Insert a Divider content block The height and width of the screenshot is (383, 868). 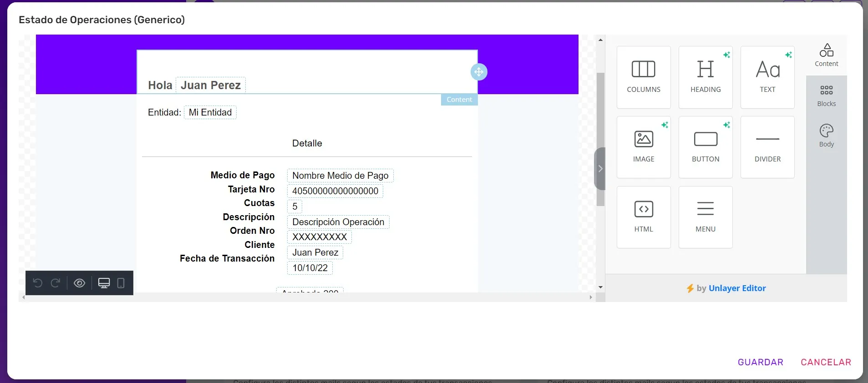tap(767, 147)
